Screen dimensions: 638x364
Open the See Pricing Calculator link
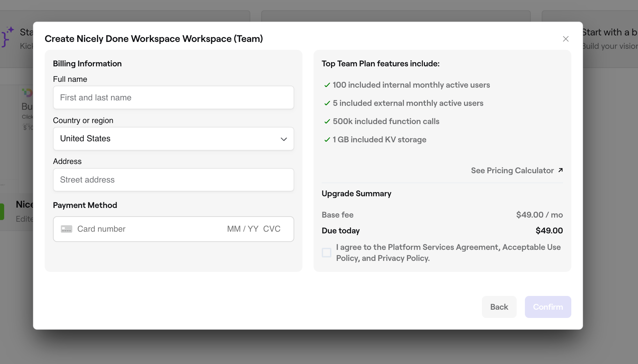click(512, 170)
